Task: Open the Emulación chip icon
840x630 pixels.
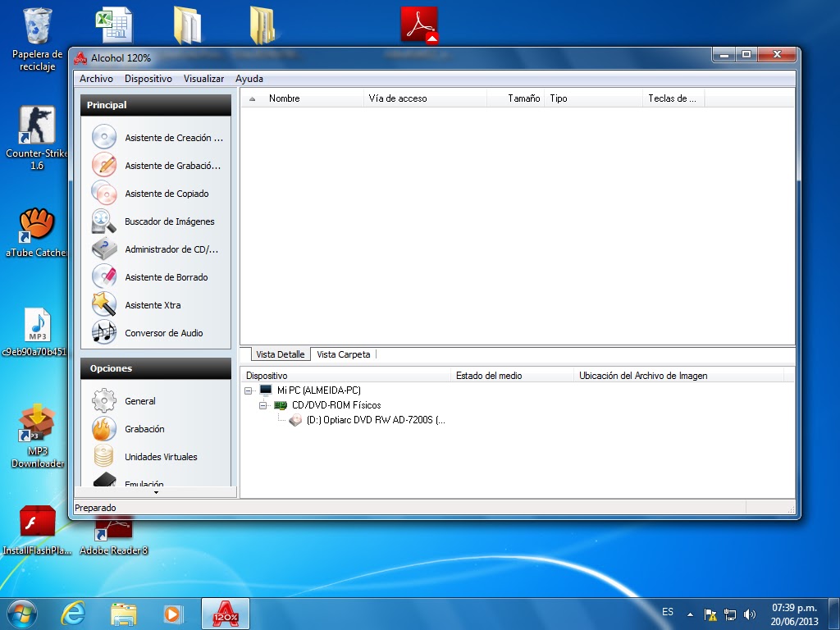Action: 104,479
